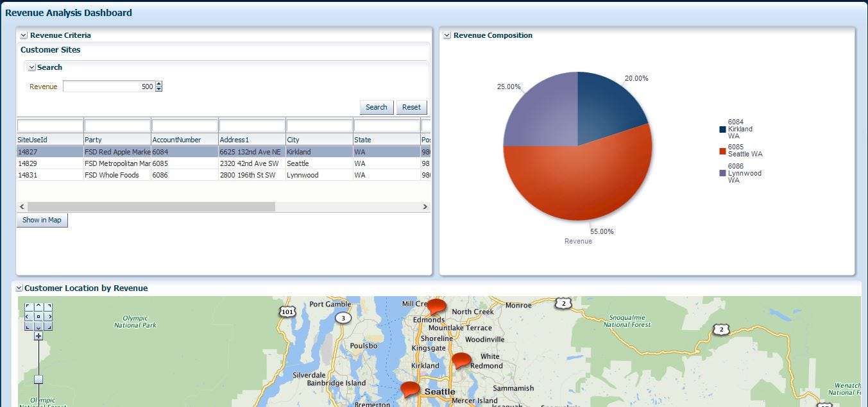868x407 pixels.
Task: Sort by the Address1 column header
Action: (x=252, y=140)
